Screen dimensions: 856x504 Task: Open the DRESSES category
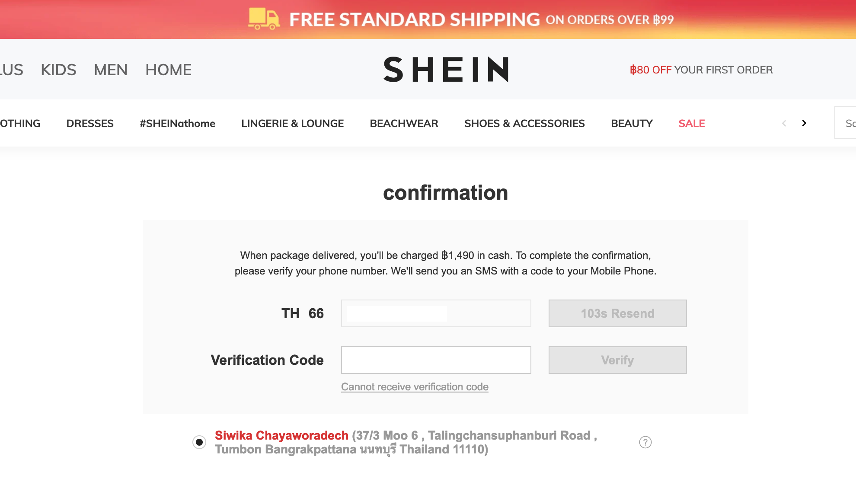[90, 123]
